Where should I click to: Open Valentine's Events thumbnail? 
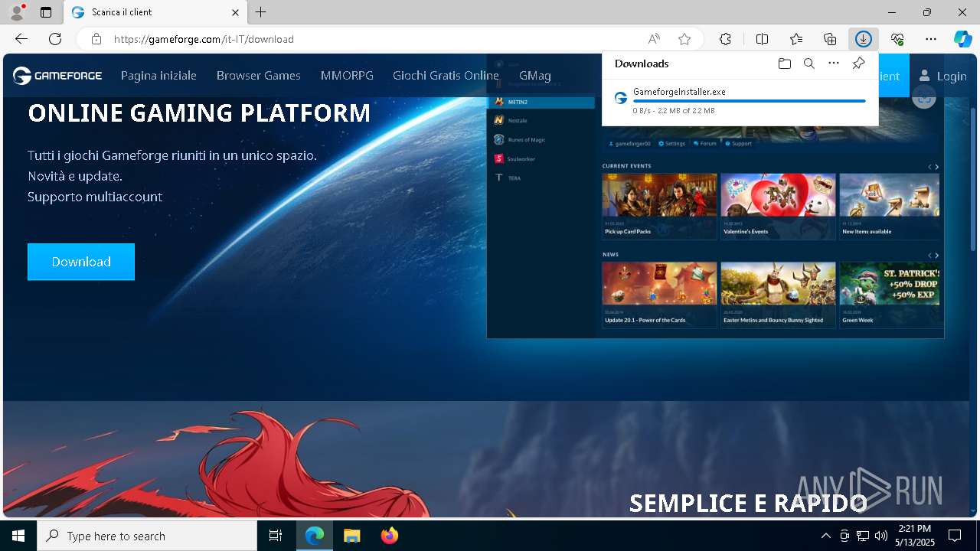coord(778,206)
